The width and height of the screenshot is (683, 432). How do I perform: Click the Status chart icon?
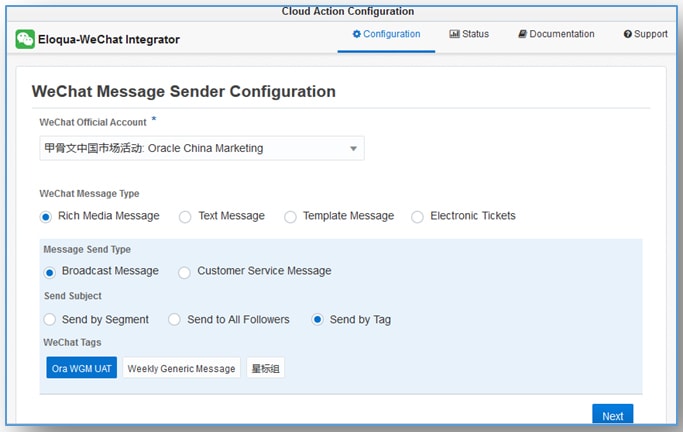click(x=454, y=34)
